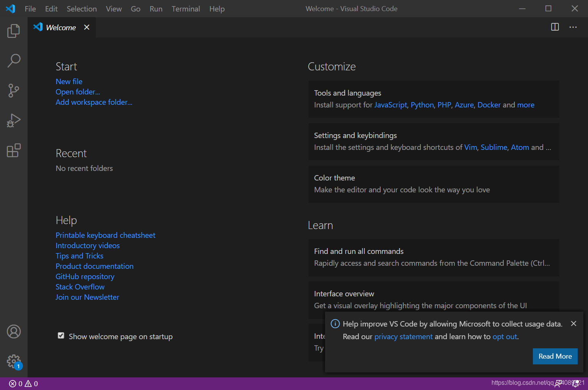This screenshot has width=588, height=390.
Task: Click Join our Newsletter link
Action: [x=87, y=297]
